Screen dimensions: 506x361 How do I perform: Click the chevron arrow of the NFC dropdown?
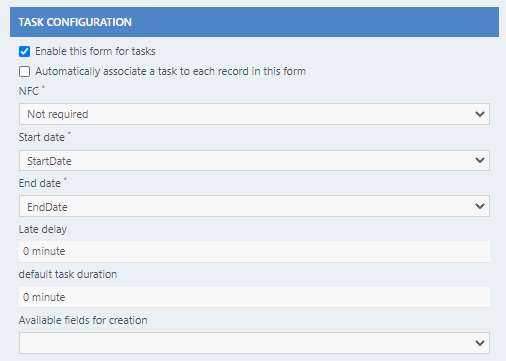(x=480, y=114)
